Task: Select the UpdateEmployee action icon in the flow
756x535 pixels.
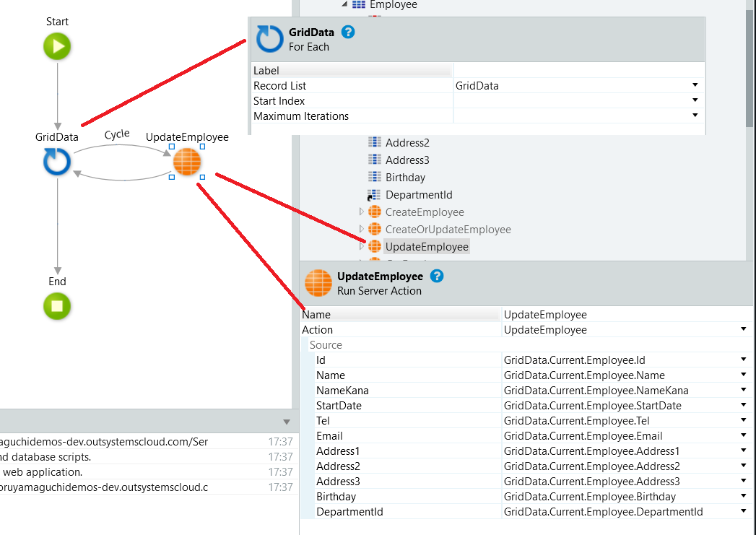Action: coord(187,162)
